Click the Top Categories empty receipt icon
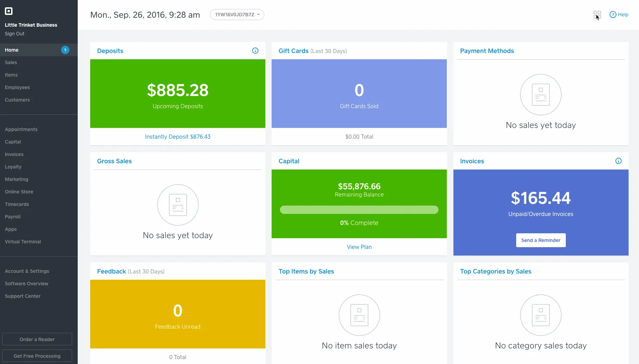 (541, 315)
